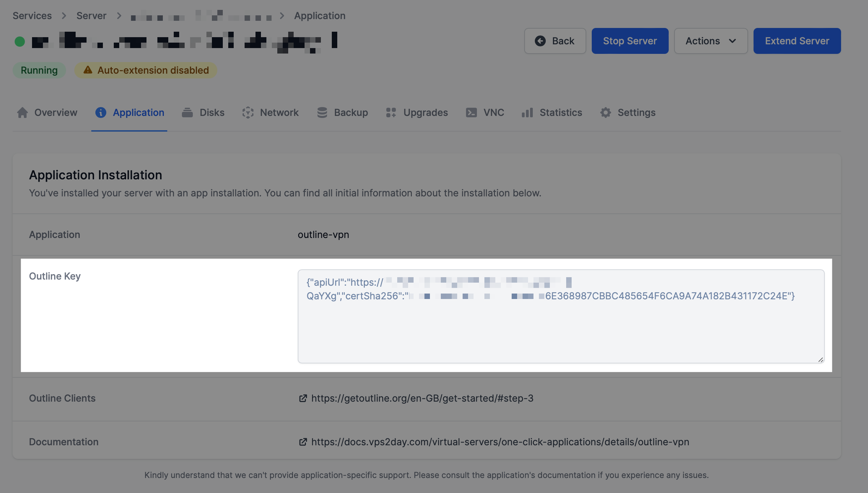Open the Upgrades tab
Viewport: 868px width, 493px height.
point(426,113)
